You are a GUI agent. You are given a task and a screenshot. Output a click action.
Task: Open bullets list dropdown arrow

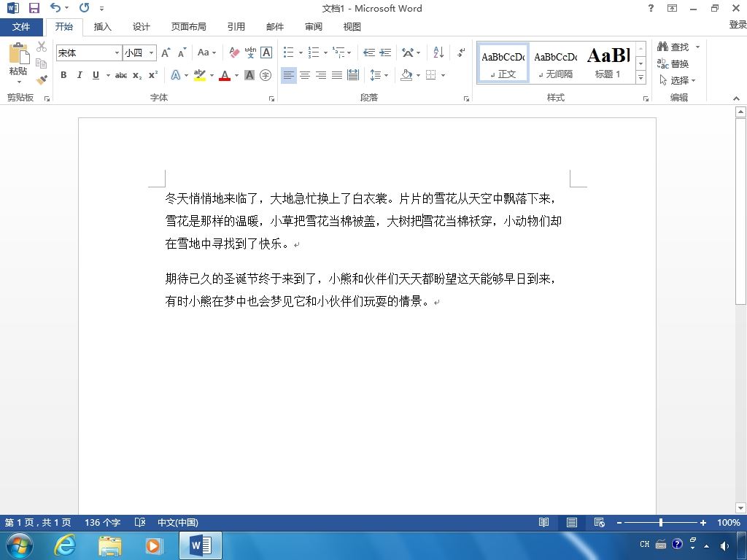point(301,52)
